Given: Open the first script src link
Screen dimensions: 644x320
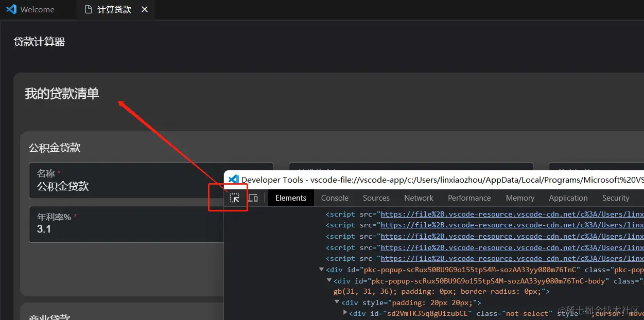Looking at the screenshot, I should (512, 214).
